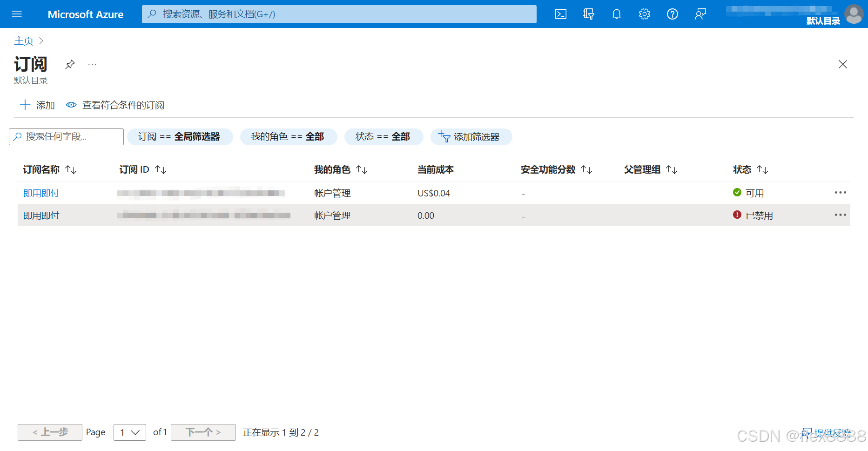Go to 主页 breadcrumb
Viewport: 868px width, 451px height.
tap(24, 41)
